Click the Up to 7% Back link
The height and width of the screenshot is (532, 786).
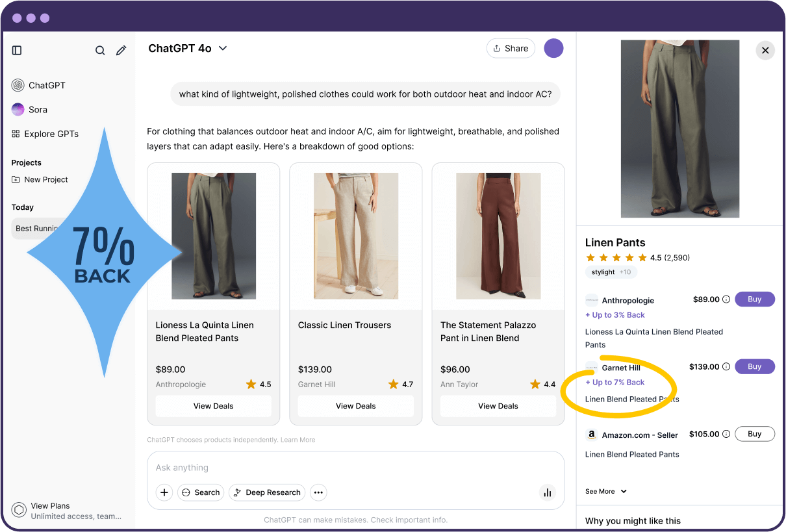(x=615, y=383)
